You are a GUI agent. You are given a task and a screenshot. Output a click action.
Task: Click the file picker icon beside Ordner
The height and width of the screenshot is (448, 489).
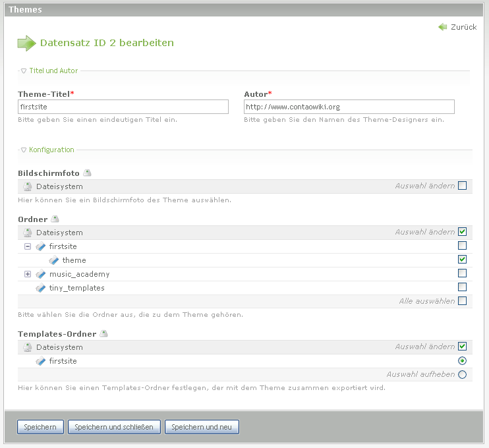(55, 219)
